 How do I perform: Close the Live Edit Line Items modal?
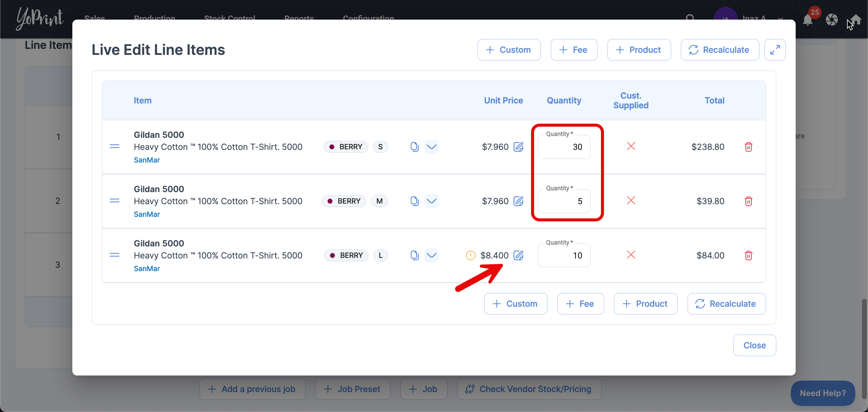754,345
